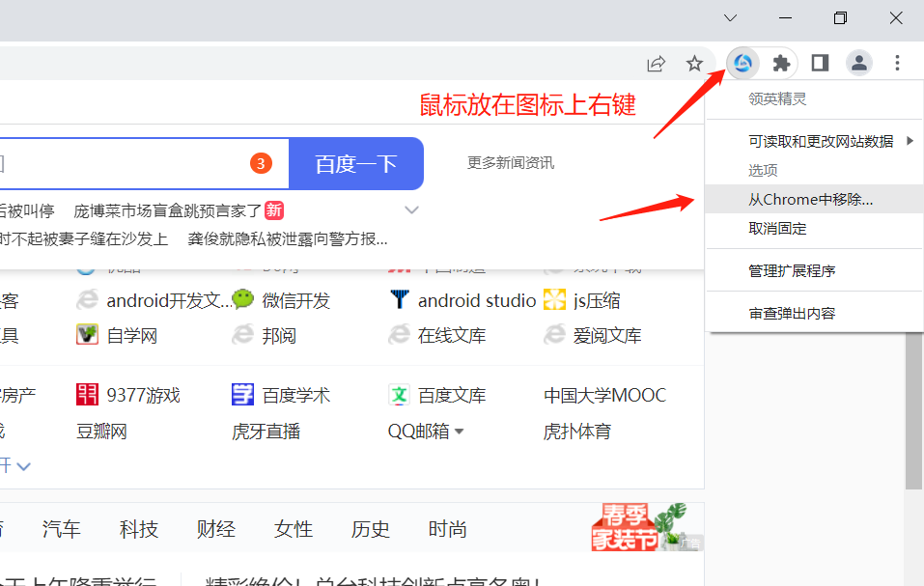924x586 pixels.
Task: Bookmark this page with star icon
Action: point(694,64)
